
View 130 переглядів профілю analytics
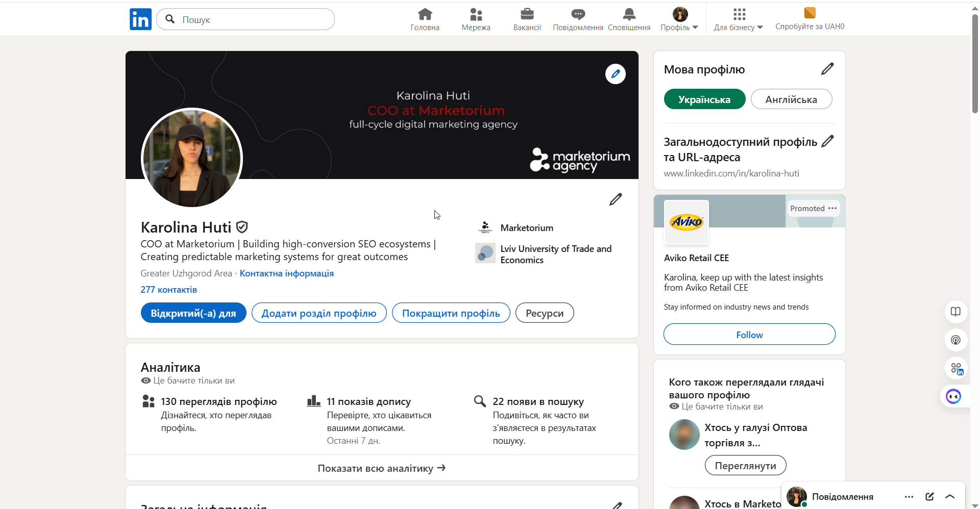point(219,402)
